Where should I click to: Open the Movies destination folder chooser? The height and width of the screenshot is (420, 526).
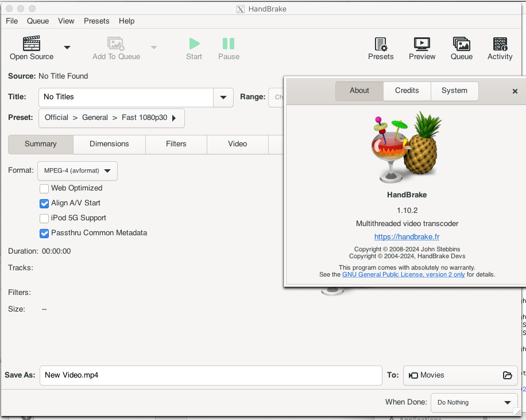(461, 375)
